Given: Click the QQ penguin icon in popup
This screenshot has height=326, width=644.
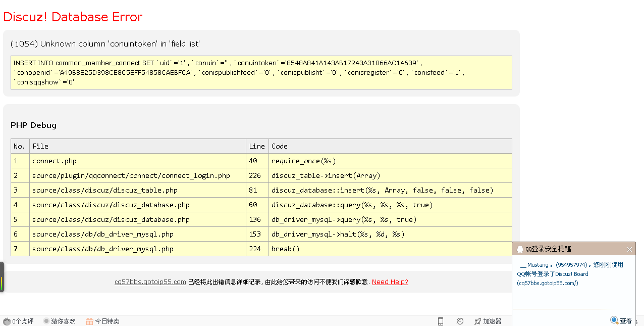Looking at the screenshot, I should click(520, 249).
